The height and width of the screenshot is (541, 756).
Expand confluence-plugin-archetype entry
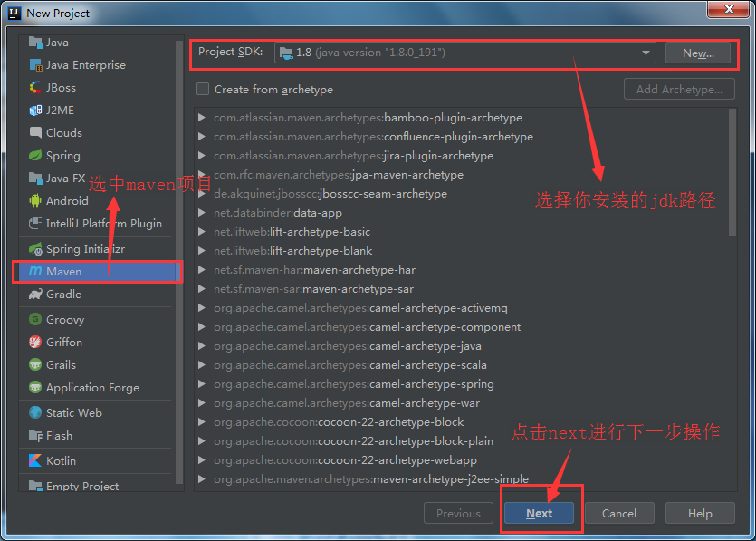202,137
